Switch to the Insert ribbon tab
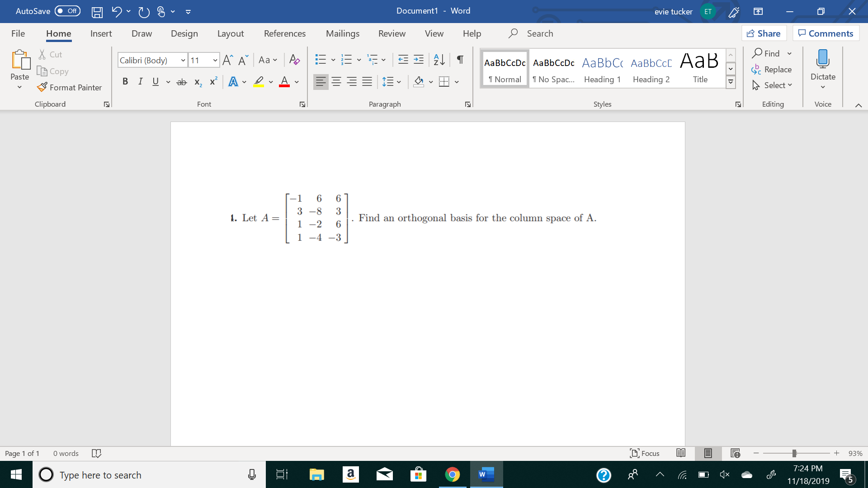Screen dimensions: 868x488 pyautogui.click(x=100, y=33)
